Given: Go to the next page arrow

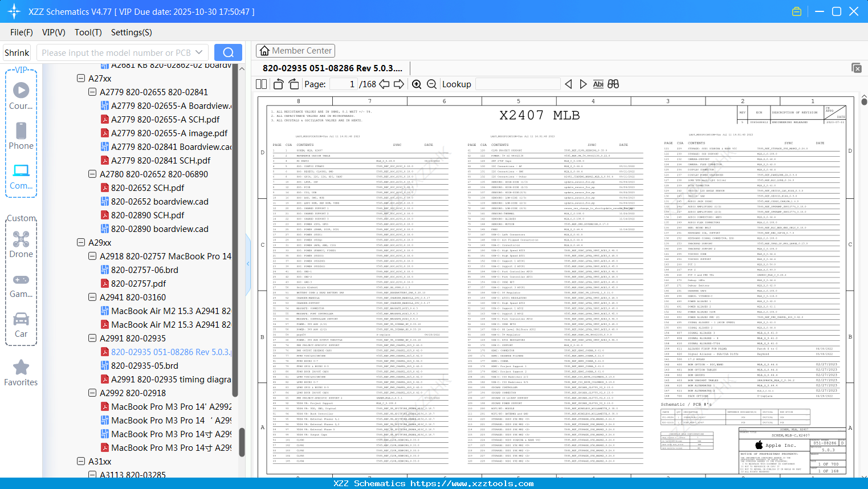Looking at the screenshot, I should pos(399,84).
